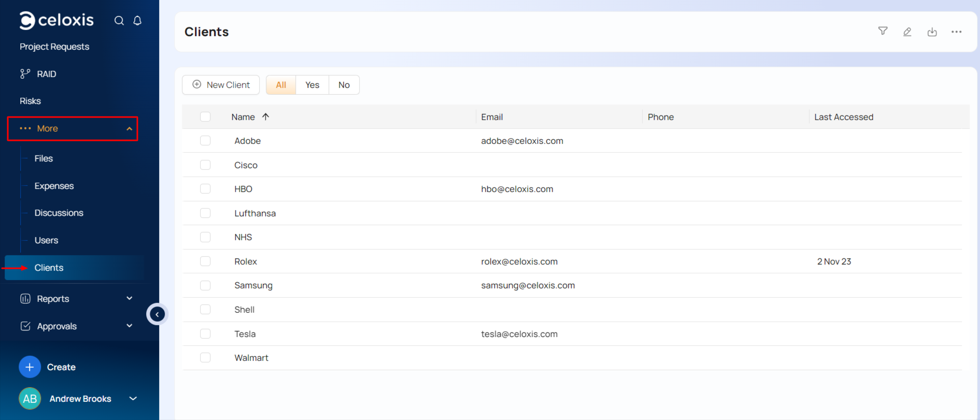Select the Rolex row checkbox
This screenshot has width=980, height=420.
(x=205, y=262)
